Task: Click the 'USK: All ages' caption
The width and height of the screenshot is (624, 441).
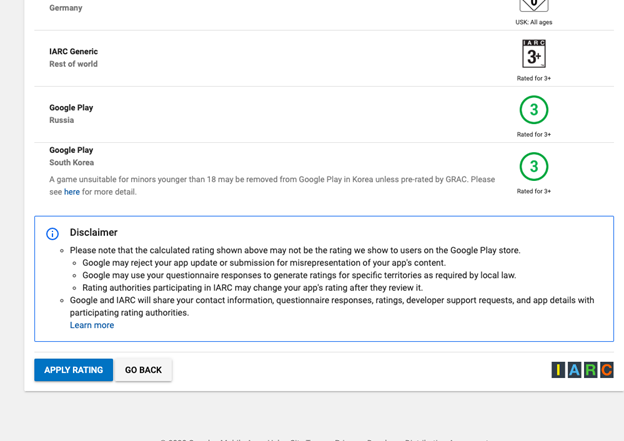Action: 534,22
